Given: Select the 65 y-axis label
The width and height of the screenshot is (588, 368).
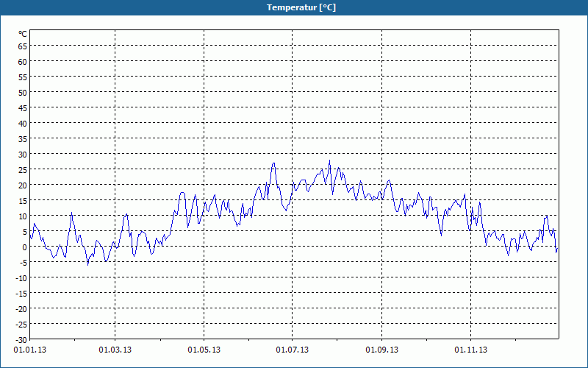Looking at the screenshot, I should click(23, 46).
